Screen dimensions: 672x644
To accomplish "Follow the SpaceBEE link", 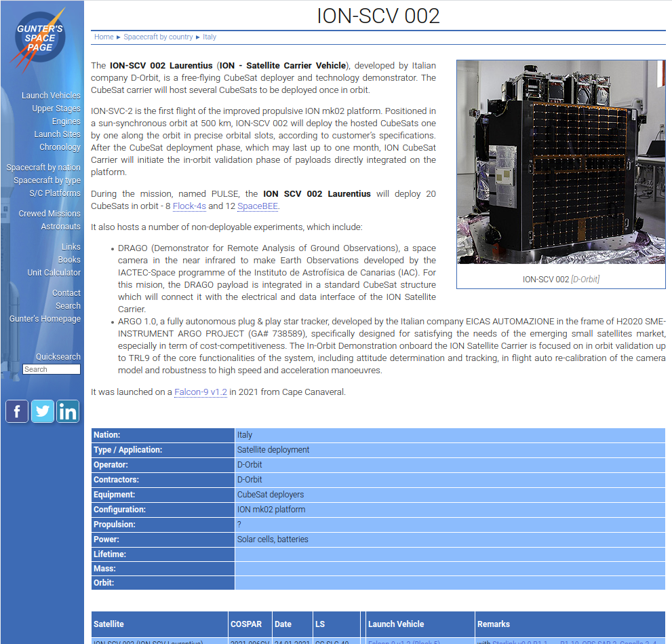I will pyautogui.click(x=258, y=206).
